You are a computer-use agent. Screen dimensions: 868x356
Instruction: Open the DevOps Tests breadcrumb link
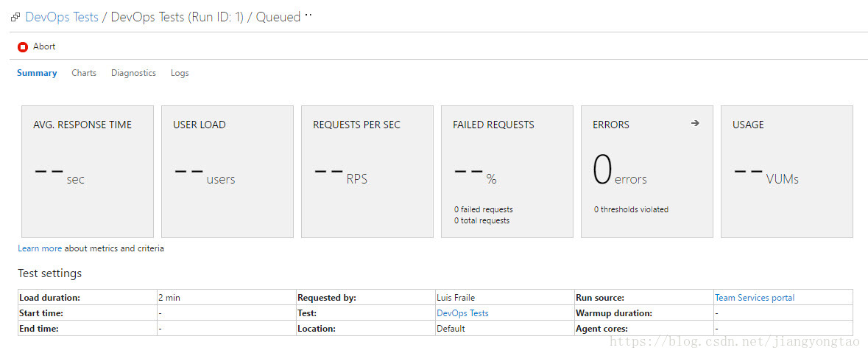click(x=62, y=17)
